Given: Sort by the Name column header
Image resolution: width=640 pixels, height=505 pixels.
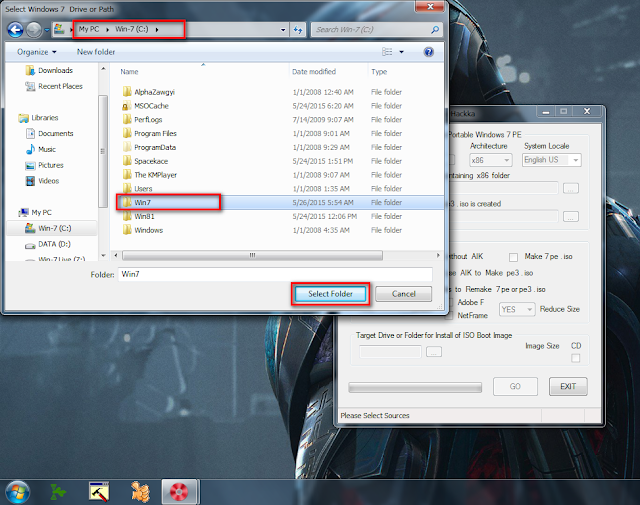Looking at the screenshot, I should point(129,71).
